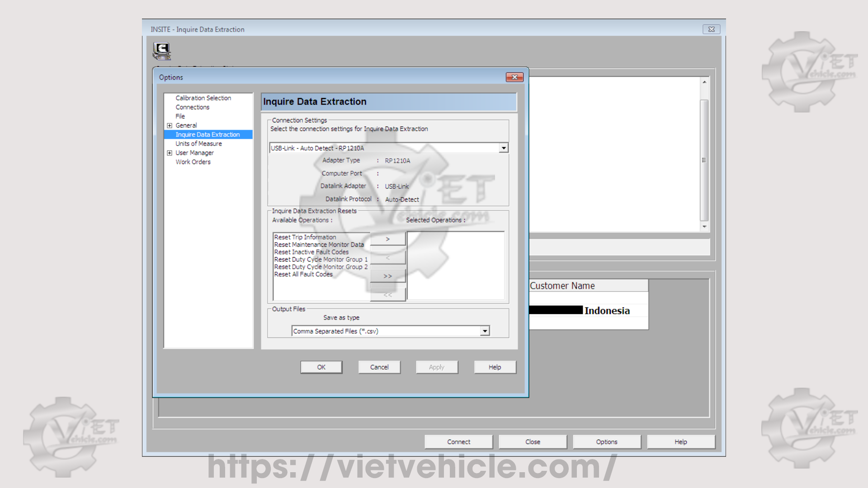Select Reset All Fault Codes operation

[x=303, y=274]
